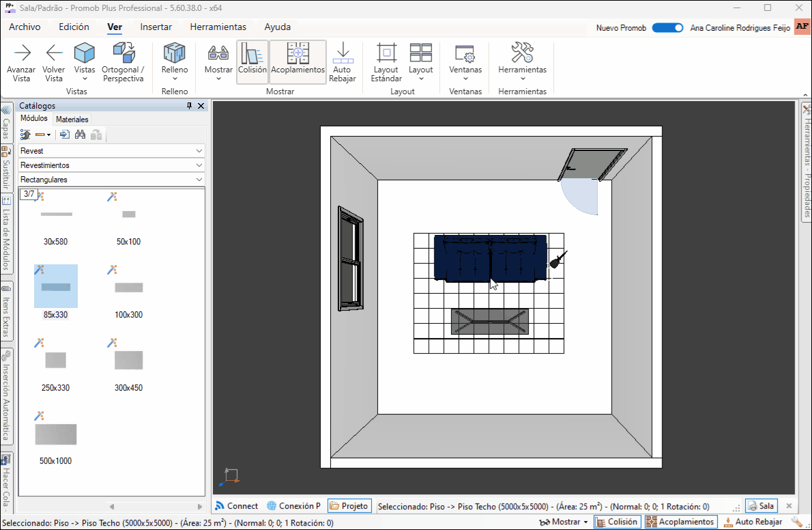This screenshot has width=812, height=530.
Task: Open the Revestimientos category dropdown
Action: tap(111, 165)
